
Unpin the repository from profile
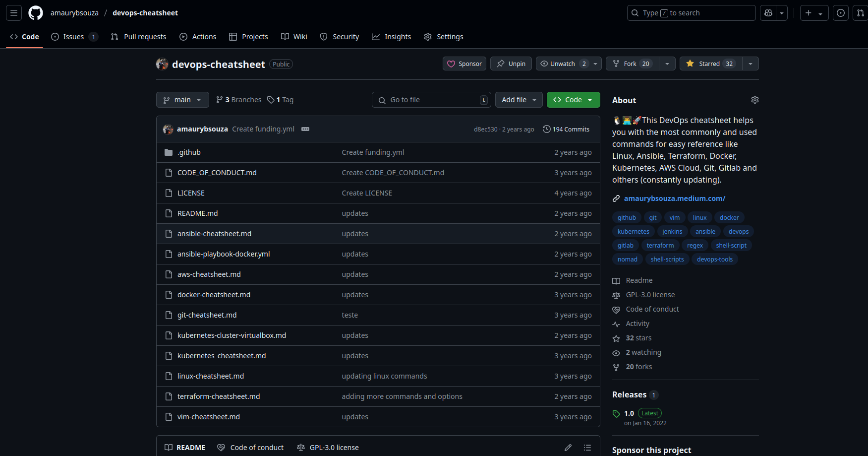[x=511, y=64]
